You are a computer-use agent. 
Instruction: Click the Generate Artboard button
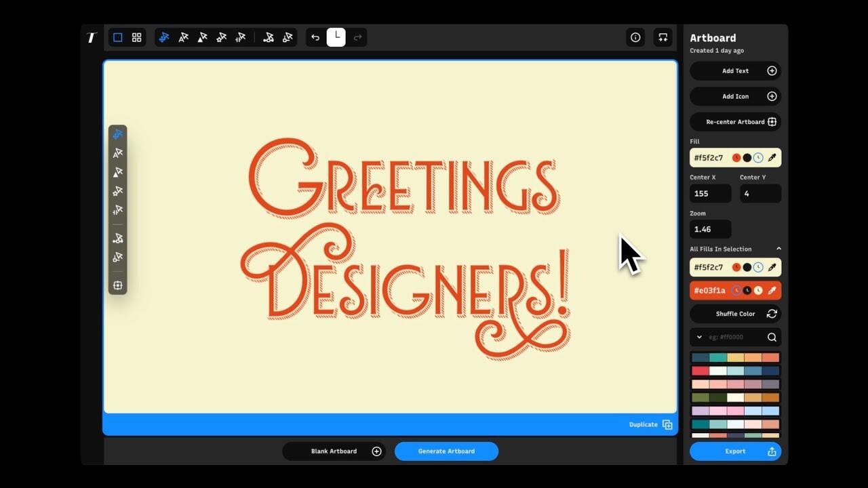446,451
